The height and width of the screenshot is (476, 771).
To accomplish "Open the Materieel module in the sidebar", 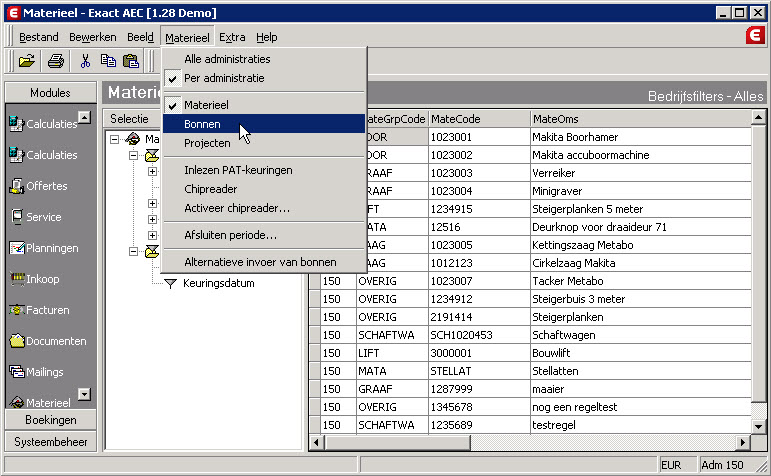I will (x=40, y=402).
